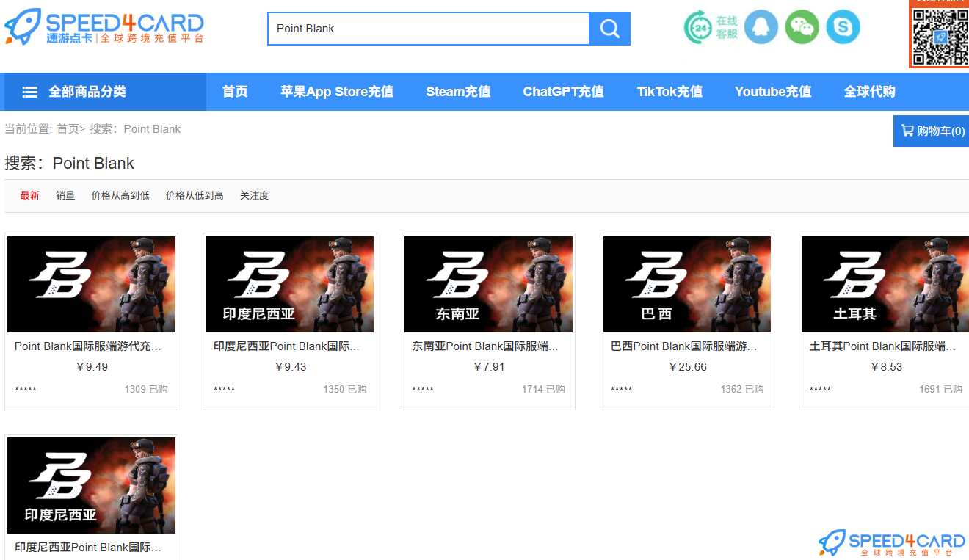Viewport: 969px width, 560px height.
Task: Sort results by 销量
Action: click(65, 195)
